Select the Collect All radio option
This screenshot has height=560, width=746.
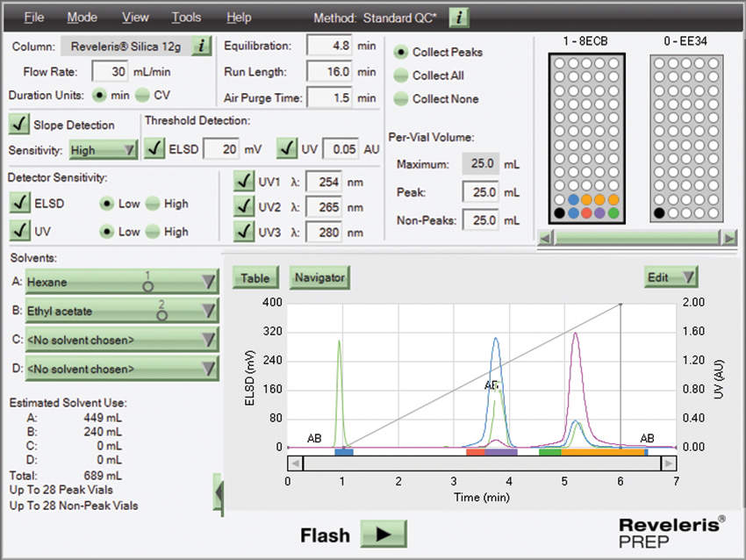click(x=400, y=75)
